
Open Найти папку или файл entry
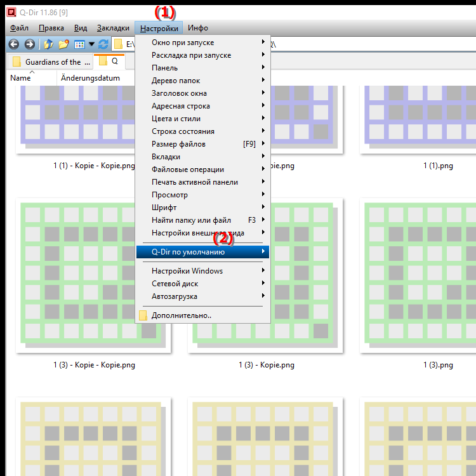point(203,220)
